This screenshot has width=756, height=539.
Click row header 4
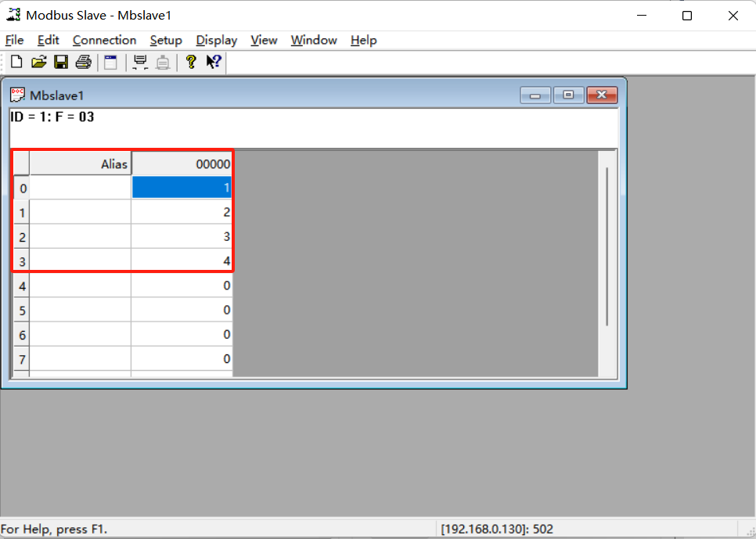pos(22,286)
